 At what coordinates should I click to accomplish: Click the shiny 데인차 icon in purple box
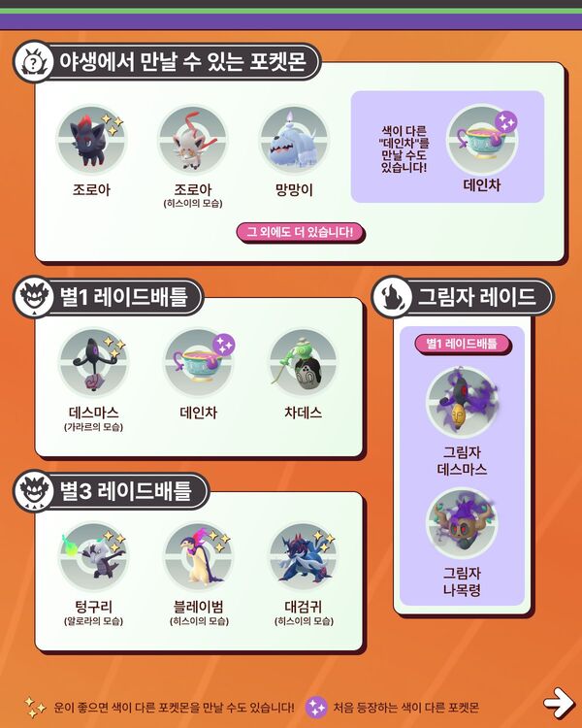(482, 140)
